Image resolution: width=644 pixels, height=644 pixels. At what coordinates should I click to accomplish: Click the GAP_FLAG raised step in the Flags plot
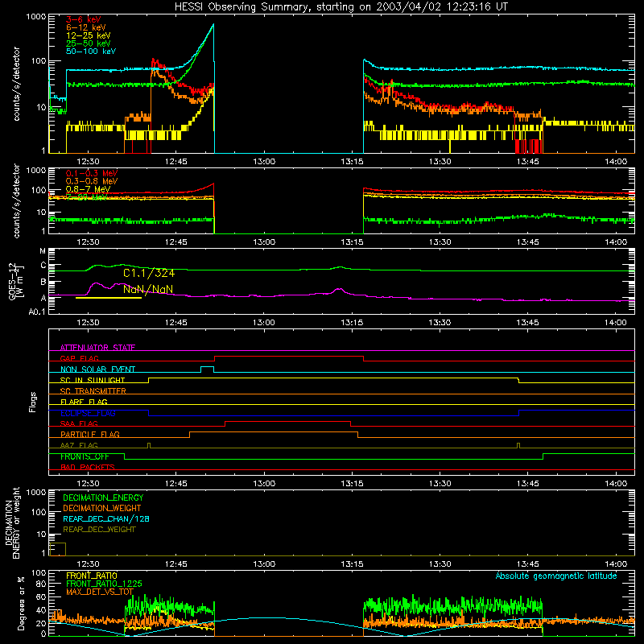click(289, 357)
